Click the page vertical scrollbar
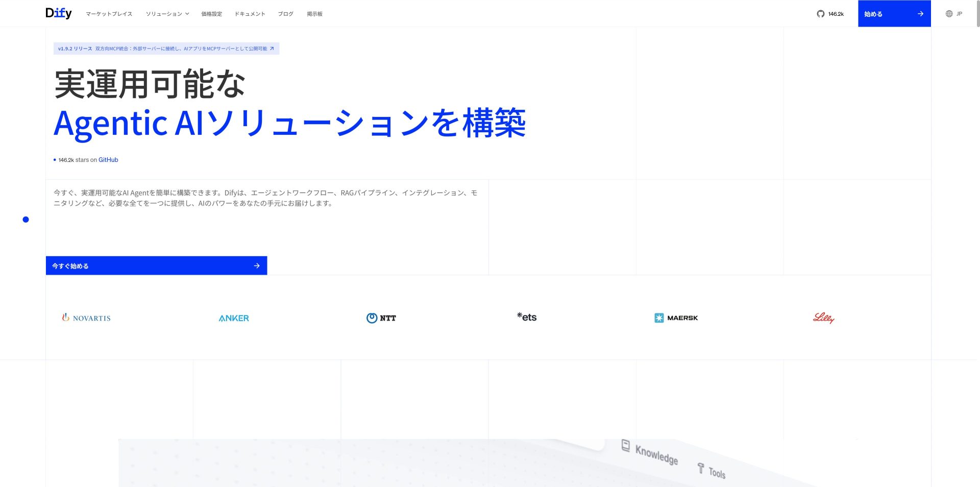The width and height of the screenshot is (980, 487). coord(977,14)
